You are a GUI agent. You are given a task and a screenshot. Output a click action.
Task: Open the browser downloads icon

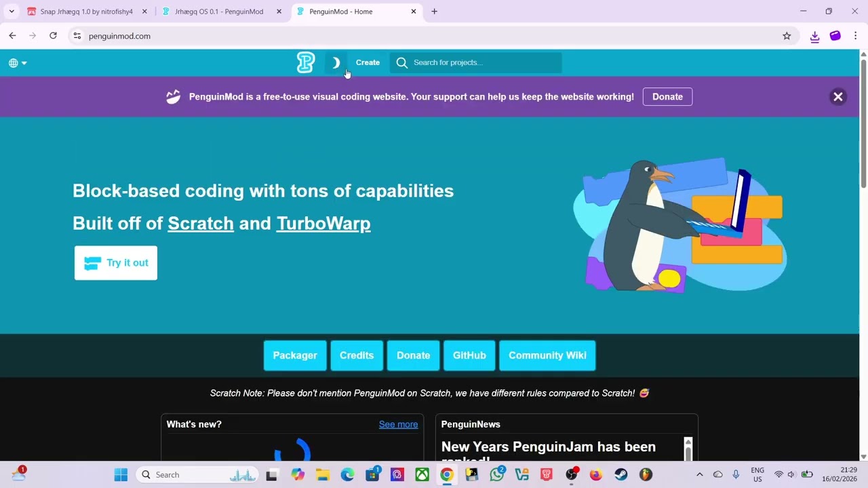[815, 36]
